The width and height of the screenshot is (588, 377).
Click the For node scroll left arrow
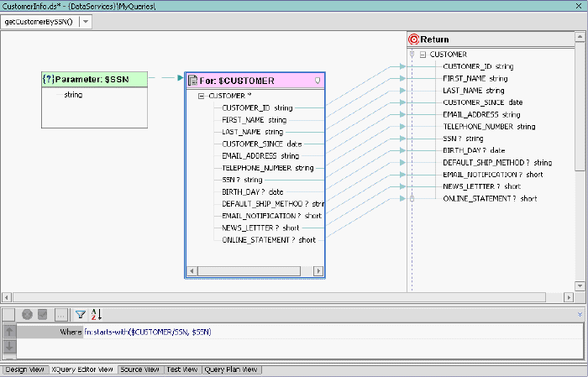click(x=192, y=271)
